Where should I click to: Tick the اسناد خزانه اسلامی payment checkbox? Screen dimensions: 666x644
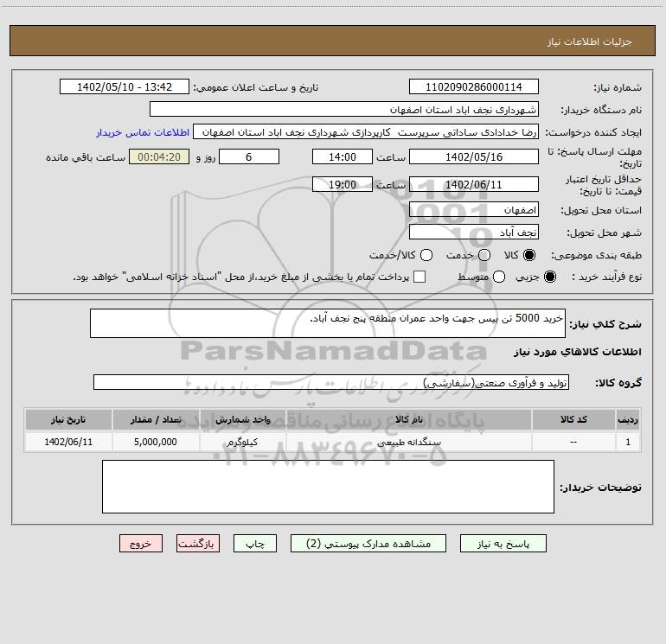click(419, 277)
